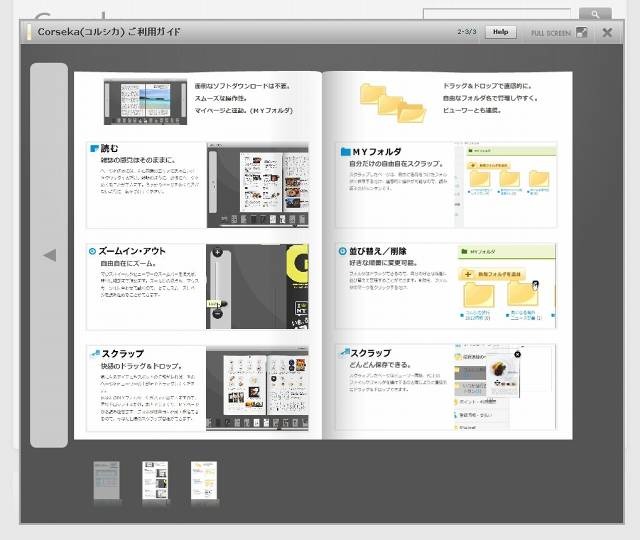Click the Corseka ご利用ガイド title text
This screenshot has width=640, height=540.
pos(109,32)
